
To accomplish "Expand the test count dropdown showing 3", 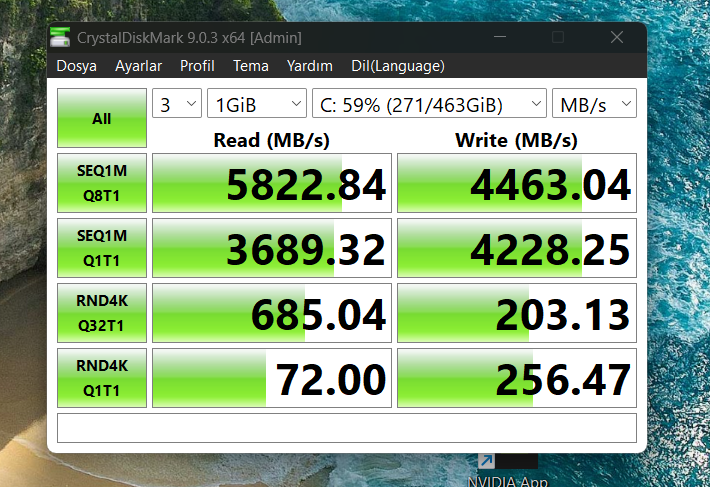I will coord(177,104).
